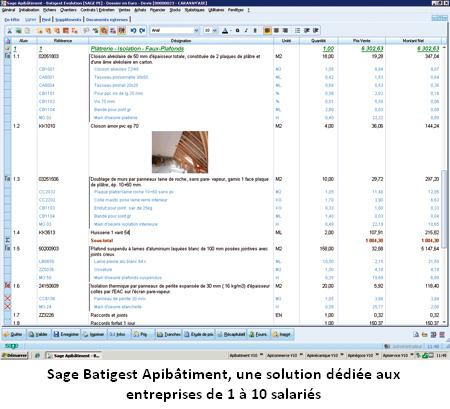
Task: Select Sage Apibâtiment taskbar window button
Action: click(x=73, y=356)
